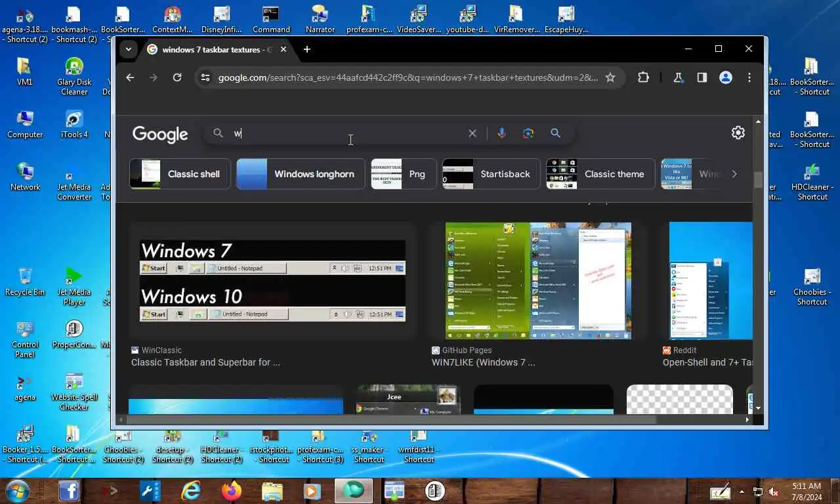This screenshot has width=840, height=504.
Task: Close the windows 7 taskbar textures tab
Action: coord(283,49)
